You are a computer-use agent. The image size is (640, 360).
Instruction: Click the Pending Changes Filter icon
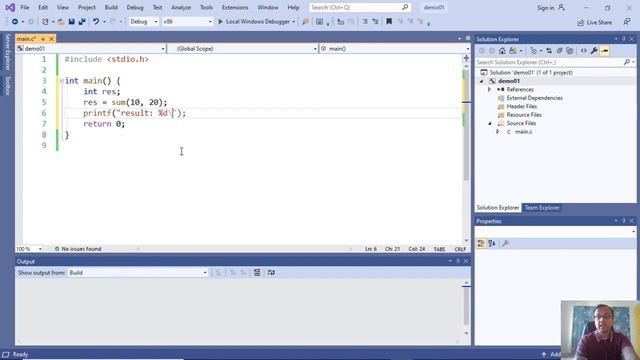tap(533, 51)
